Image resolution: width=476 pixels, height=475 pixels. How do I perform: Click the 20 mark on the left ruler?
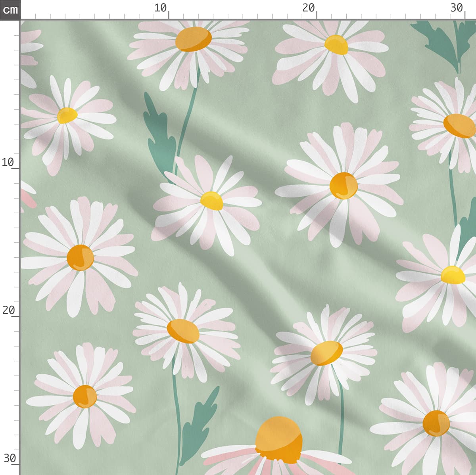(x=9, y=310)
